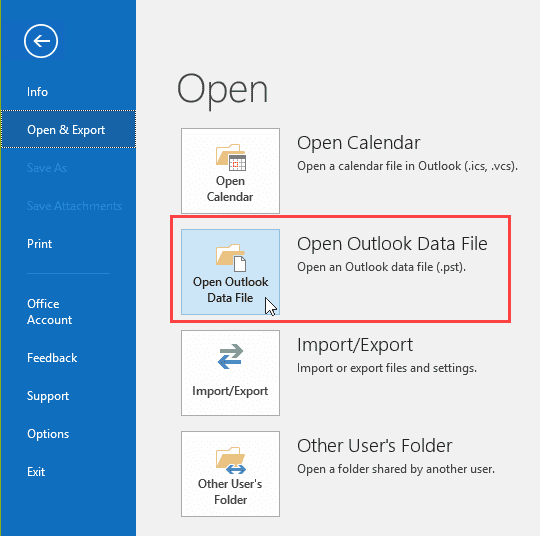
Task: Click the Open Calendar tile button
Action: point(230,171)
